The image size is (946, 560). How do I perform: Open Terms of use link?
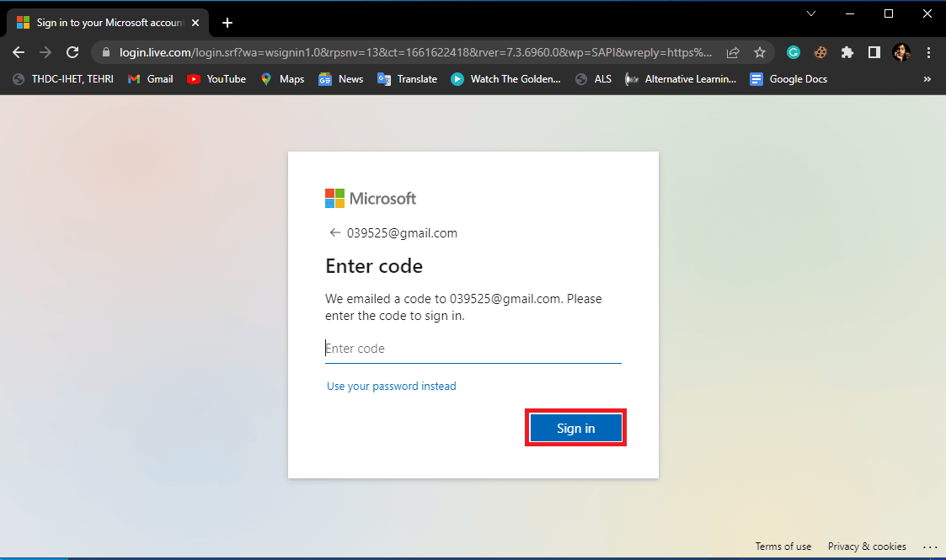tap(783, 547)
